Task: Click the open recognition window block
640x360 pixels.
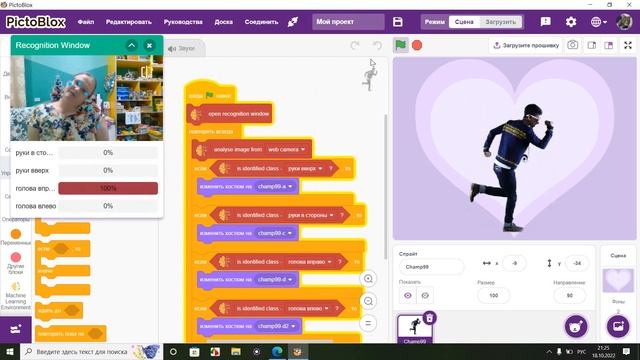Action: (x=231, y=114)
